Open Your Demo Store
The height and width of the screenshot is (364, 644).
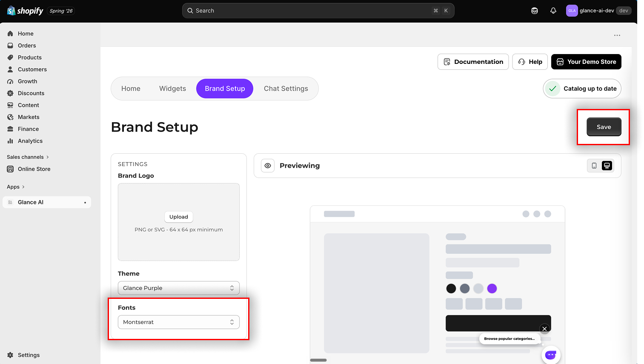[x=586, y=62]
